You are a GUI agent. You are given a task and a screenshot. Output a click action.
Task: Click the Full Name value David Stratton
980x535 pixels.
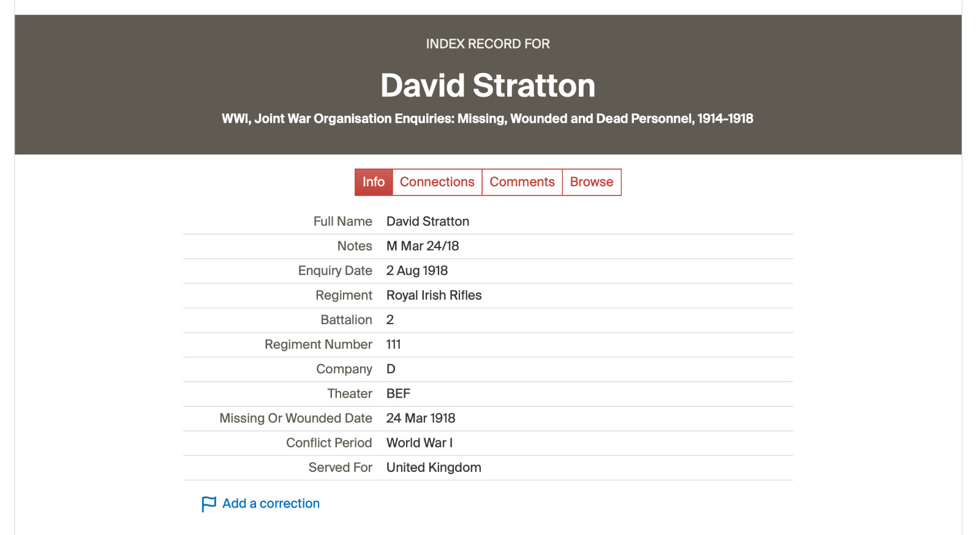428,221
